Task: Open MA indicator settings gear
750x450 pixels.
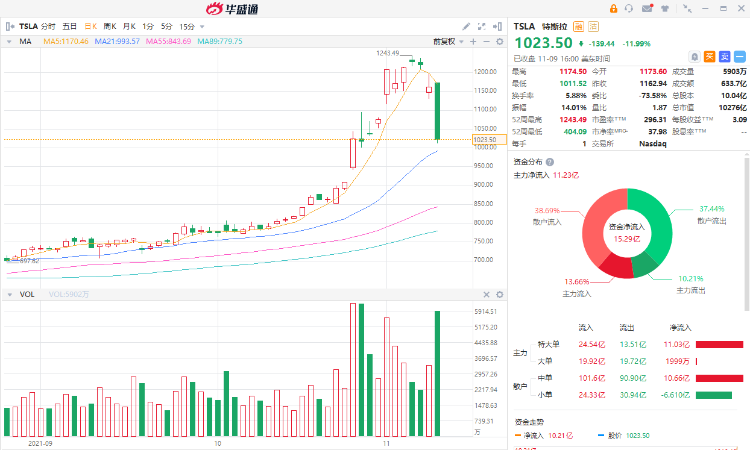Action: [x=500, y=42]
